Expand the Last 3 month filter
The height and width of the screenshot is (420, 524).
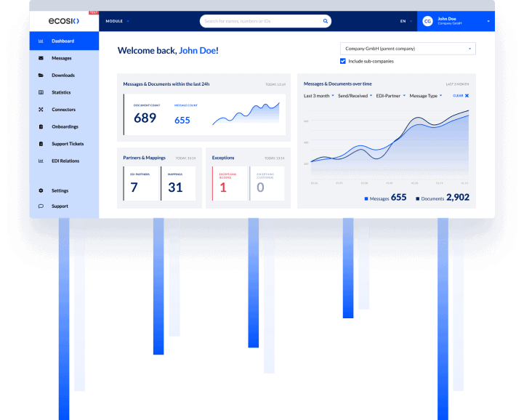(x=318, y=96)
